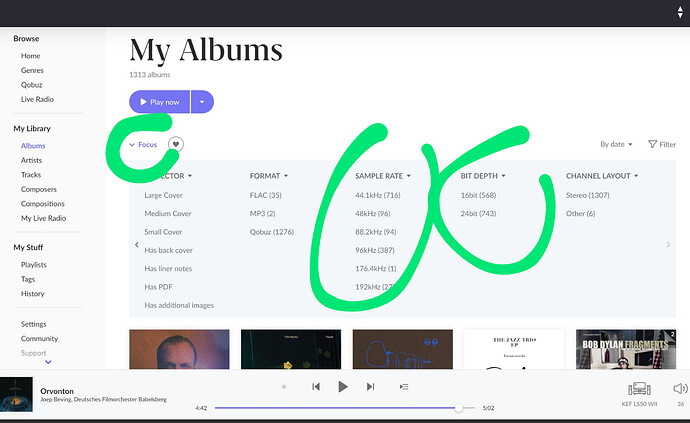Filter by Has PDF

point(158,287)
